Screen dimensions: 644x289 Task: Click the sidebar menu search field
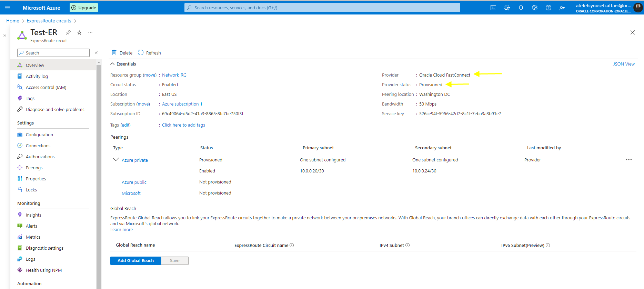(53, 53)
